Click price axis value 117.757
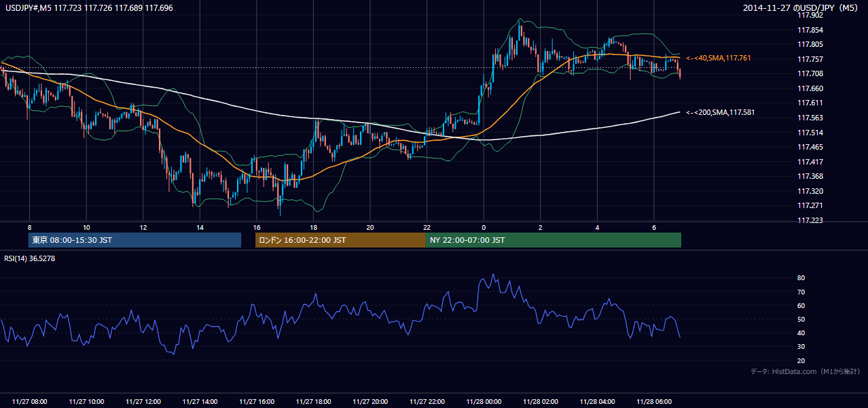 [810, 59]
